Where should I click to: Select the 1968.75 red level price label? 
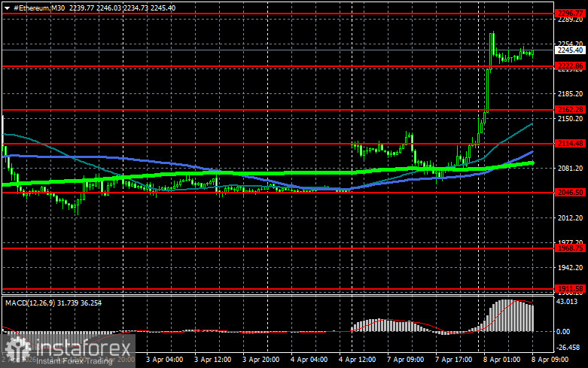(571, 248)
